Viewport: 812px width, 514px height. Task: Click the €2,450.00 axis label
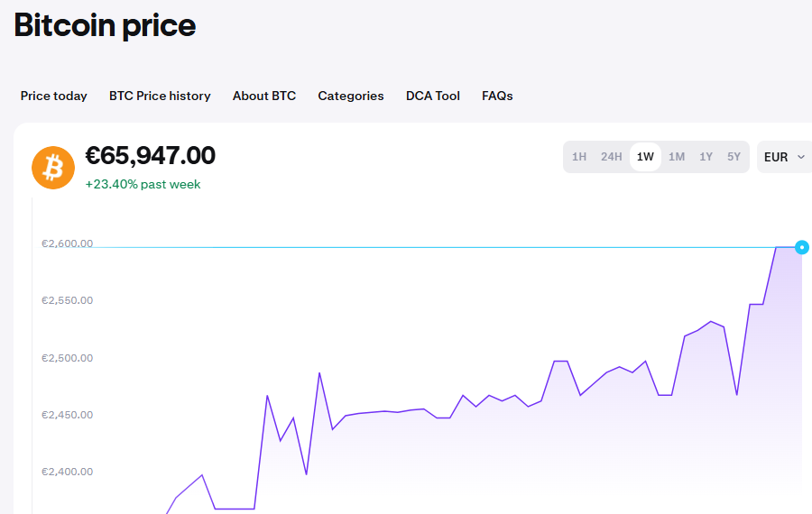[68, 415]
